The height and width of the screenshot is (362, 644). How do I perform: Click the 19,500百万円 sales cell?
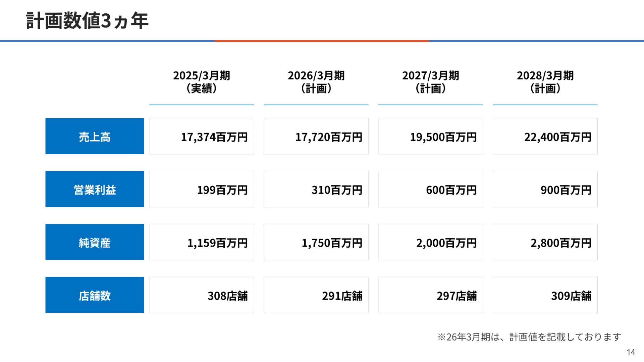click(x=431, y=136)
